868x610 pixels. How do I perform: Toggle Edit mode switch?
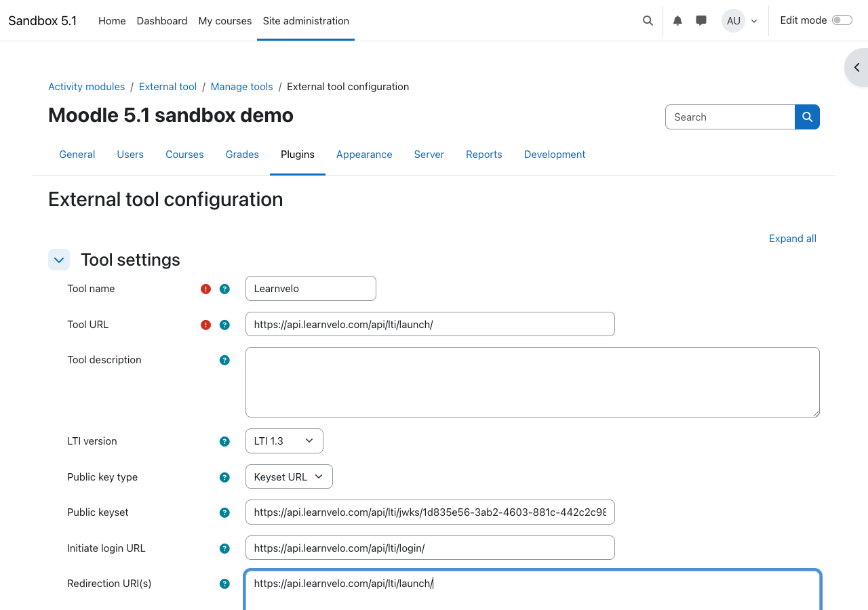[x=842, y=20]
